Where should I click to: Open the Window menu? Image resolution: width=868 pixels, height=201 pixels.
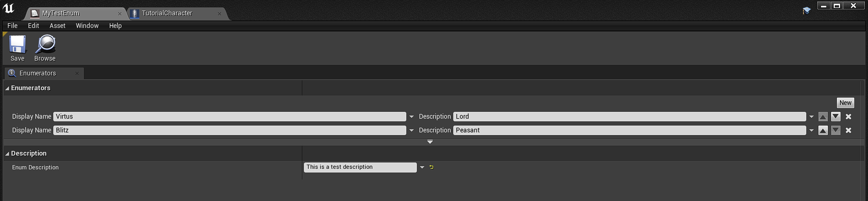pos(87,26)
